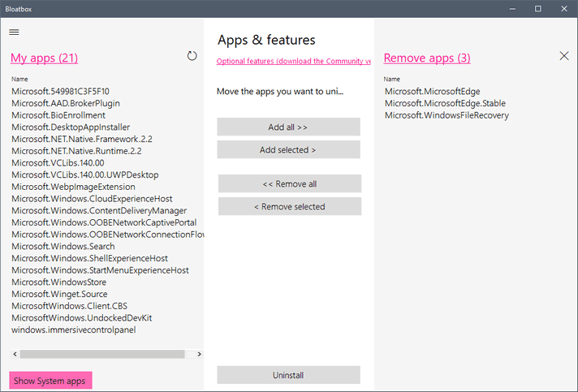Open the hamburger menu
This screenshot has width=578, height=392.
[14, 32]
